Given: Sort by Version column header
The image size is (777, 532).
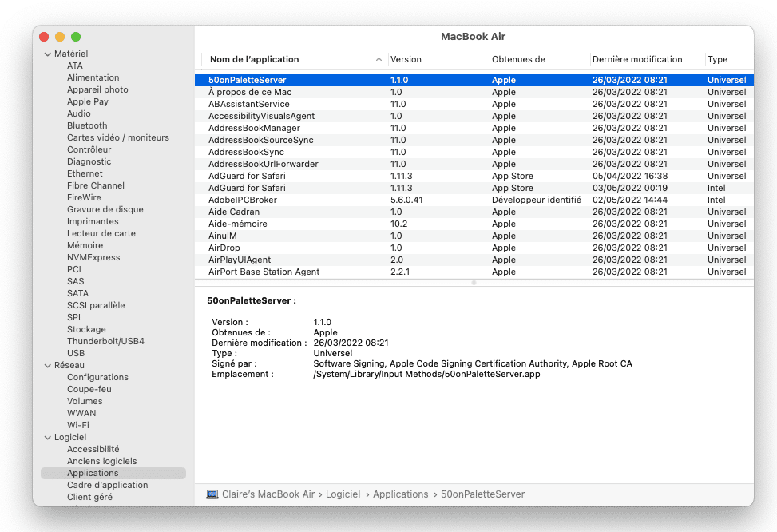Looking at the screenshot, I should 406,59.
